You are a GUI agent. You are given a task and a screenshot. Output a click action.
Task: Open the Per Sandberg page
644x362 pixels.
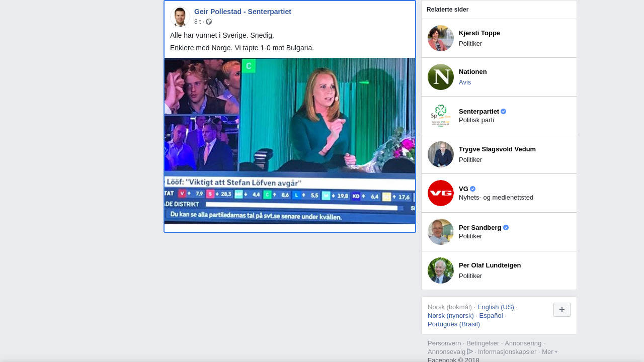[480, 228]
